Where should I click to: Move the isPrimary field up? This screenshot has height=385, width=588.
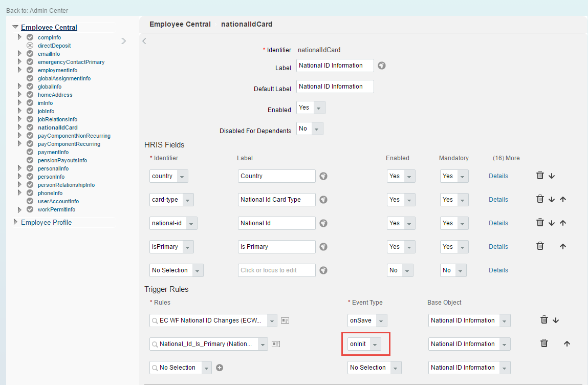click(563, 247)
